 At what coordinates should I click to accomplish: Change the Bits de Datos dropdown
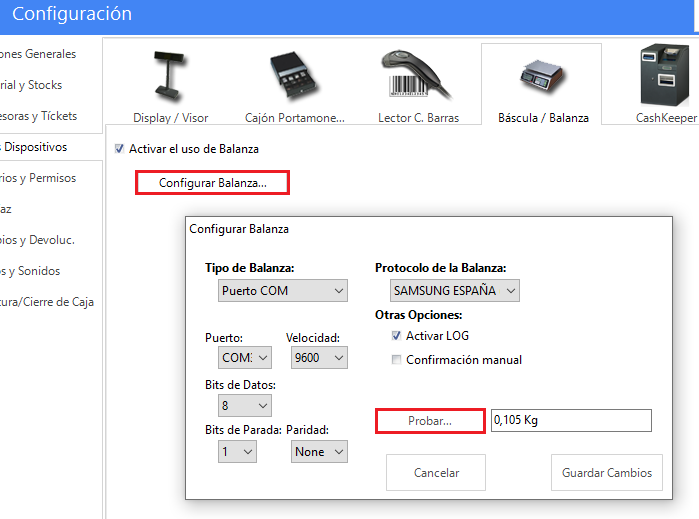[244, 405]
